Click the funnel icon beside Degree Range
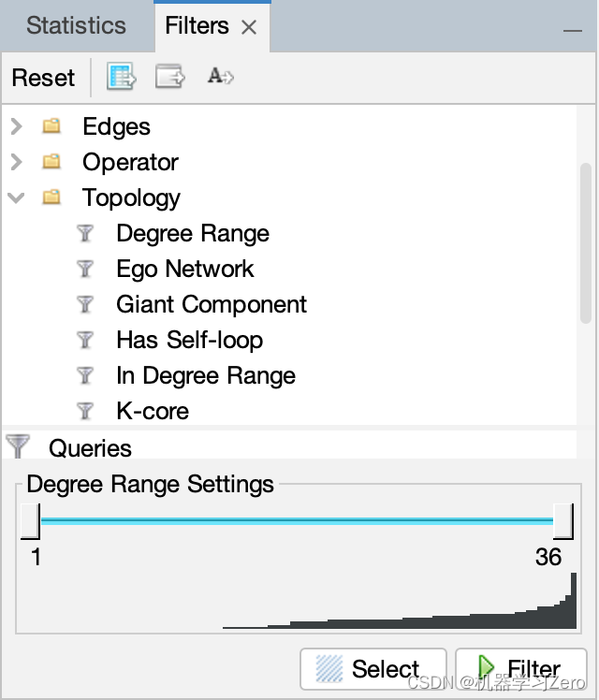 tap(85, 233)
